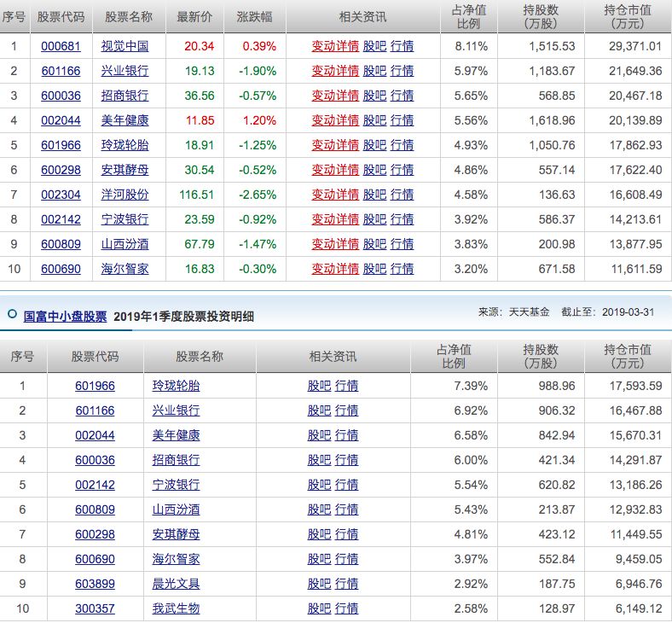Open 股吧 link in 晨光文具 row
Screen dimensions: 672x623
click(319, 584)
